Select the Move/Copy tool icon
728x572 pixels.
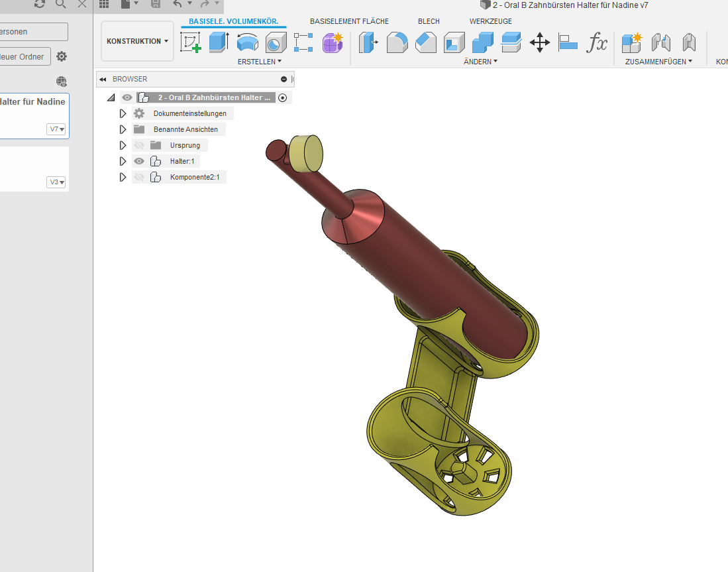coord(539,42)
